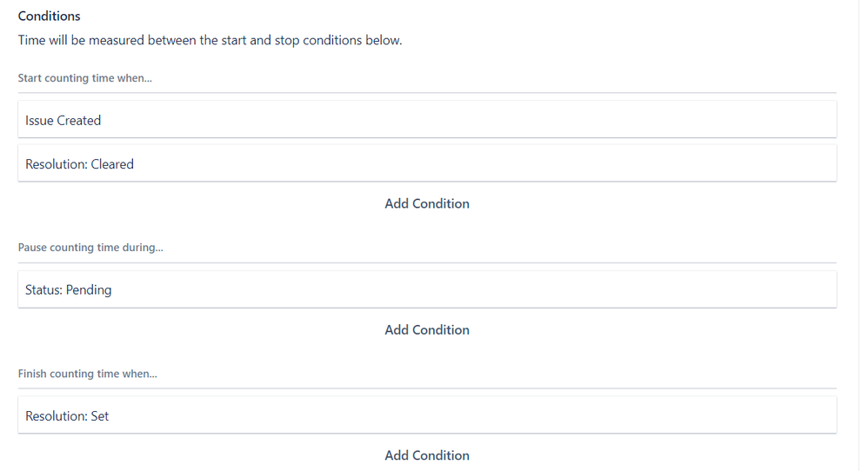Click the 'Pause counting time during...' label
This screenshot has height=471, width=868.
90,248
